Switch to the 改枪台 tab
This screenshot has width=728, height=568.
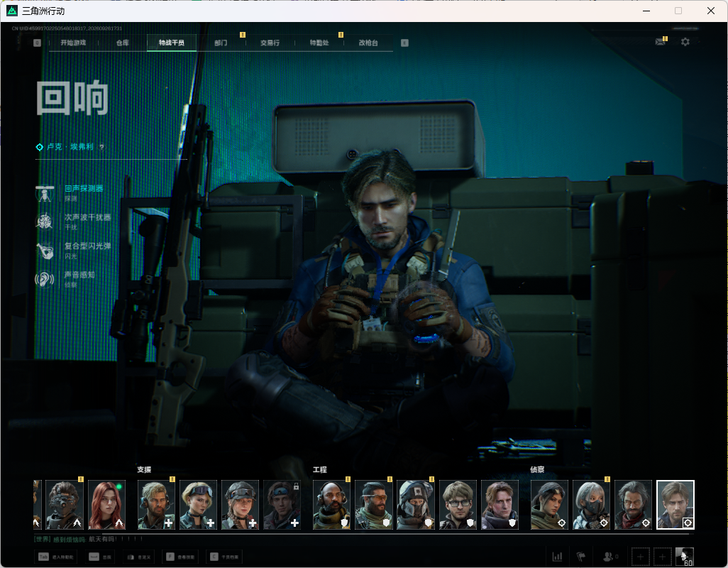pyautogui.click(x=368, y=43)
